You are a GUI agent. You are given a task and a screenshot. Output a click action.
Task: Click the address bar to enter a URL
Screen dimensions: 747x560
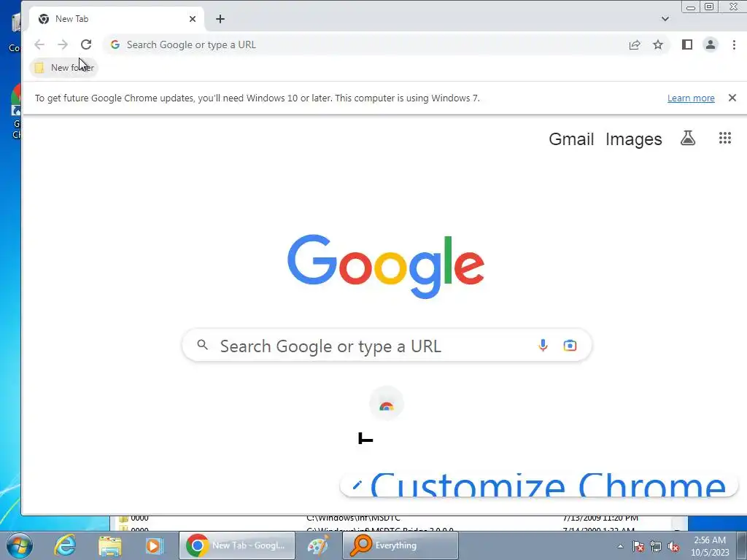[365, 44]
